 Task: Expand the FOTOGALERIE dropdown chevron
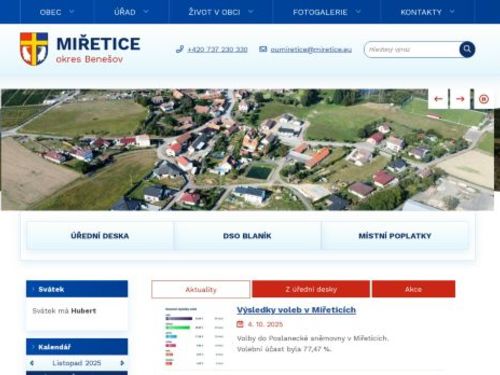(x=358, y=12)
